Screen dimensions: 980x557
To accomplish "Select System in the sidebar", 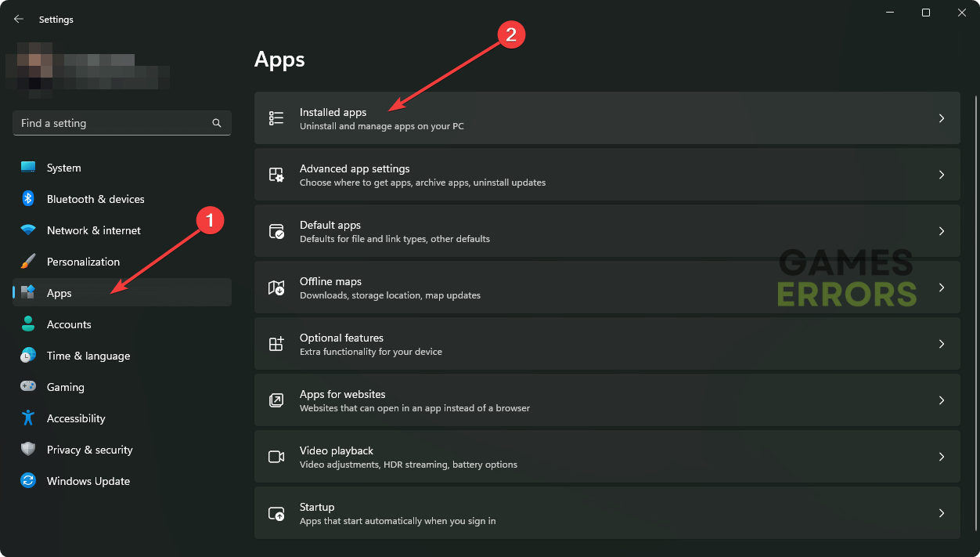I will pos(63,168).
